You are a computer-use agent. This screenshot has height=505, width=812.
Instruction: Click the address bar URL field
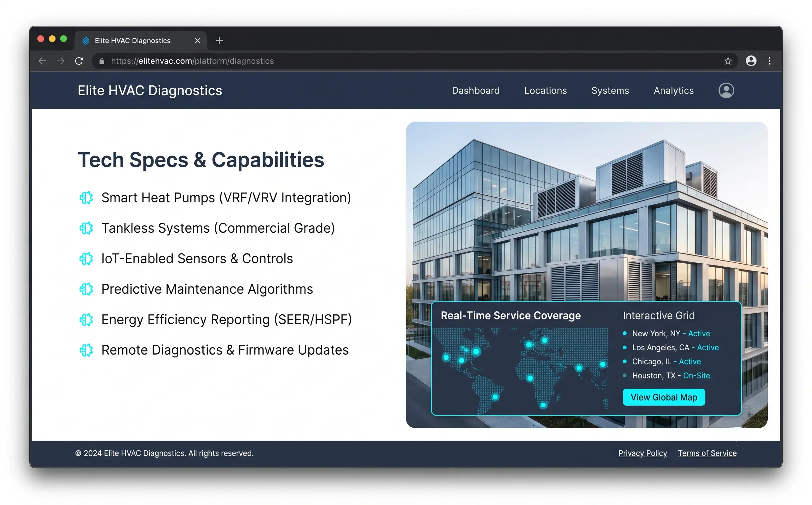pos(414,61)
